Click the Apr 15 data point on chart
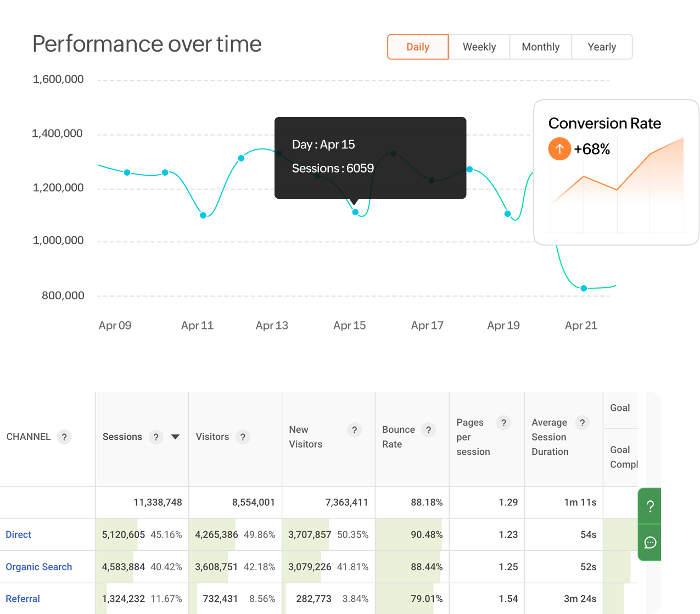This screenshot has height=614, width=700. tap(355, 212)
